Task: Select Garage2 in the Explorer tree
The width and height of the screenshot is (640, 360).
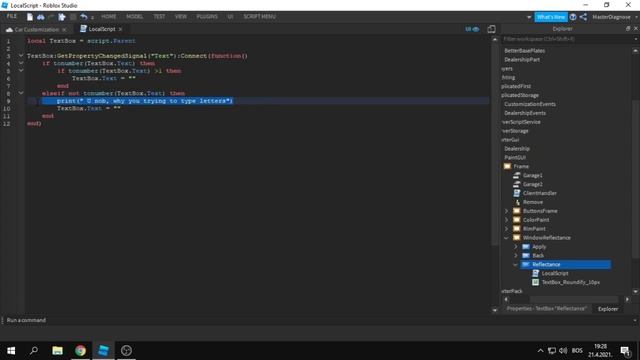Action: pyautogui.click(x=533, y=184)
